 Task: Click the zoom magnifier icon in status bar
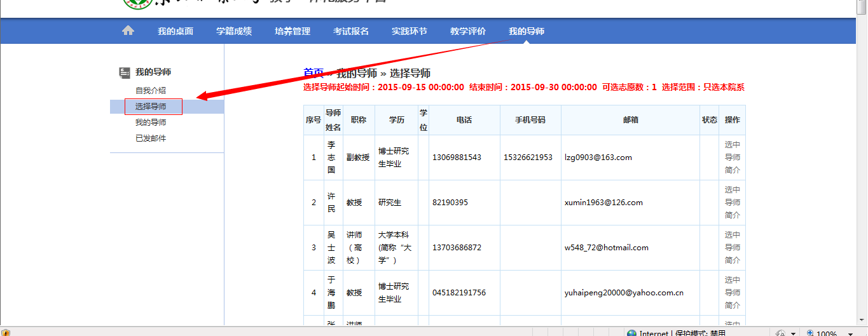point(810,333)
